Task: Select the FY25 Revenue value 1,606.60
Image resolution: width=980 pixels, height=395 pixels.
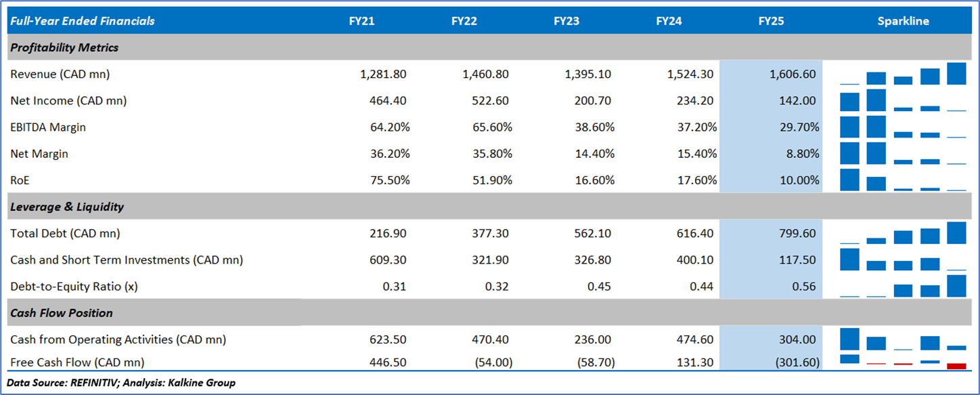Action: pyautogui.click(x=793, y=74)
